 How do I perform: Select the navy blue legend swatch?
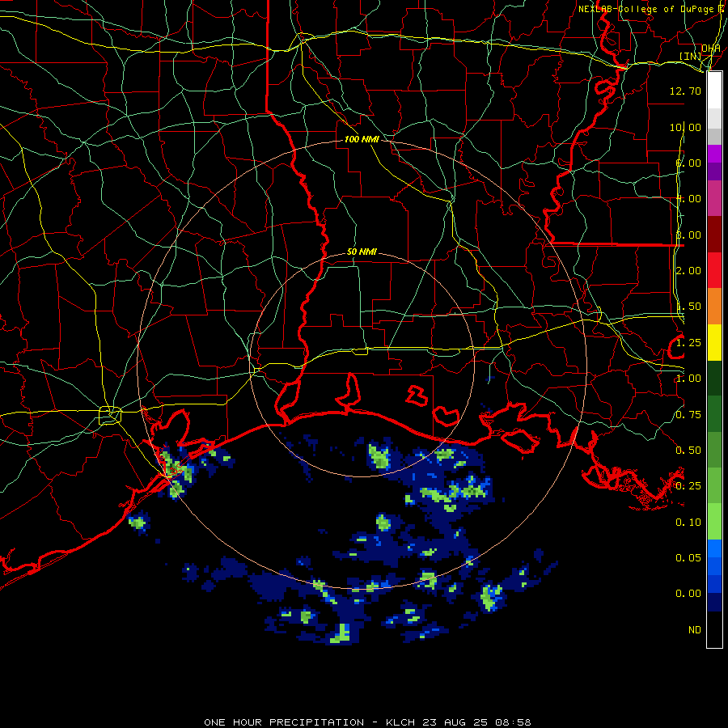(x=714, y=603)
